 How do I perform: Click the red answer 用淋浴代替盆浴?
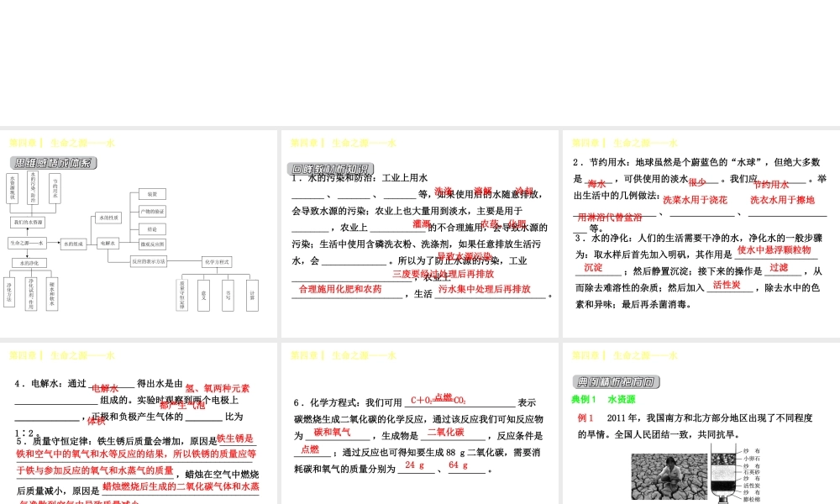point(610,217)
